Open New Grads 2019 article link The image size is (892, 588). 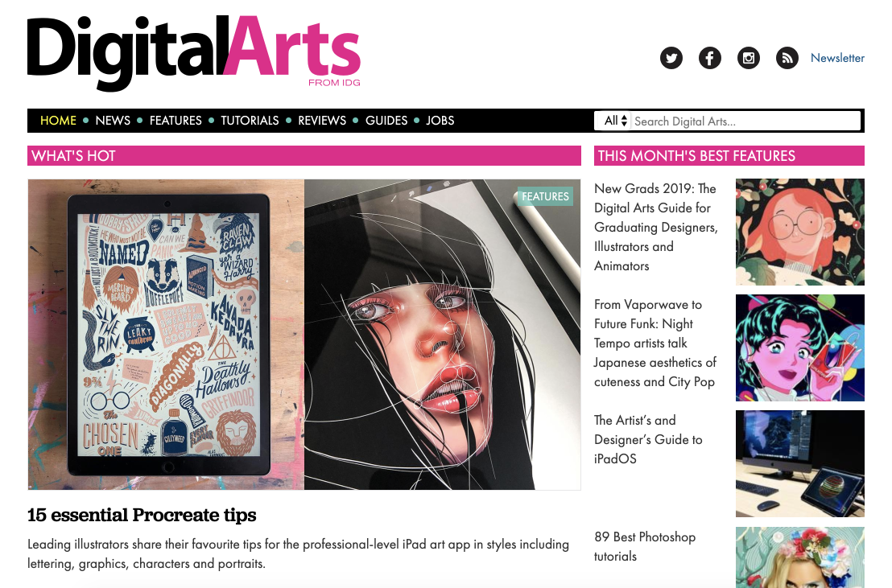click(656, 227)
